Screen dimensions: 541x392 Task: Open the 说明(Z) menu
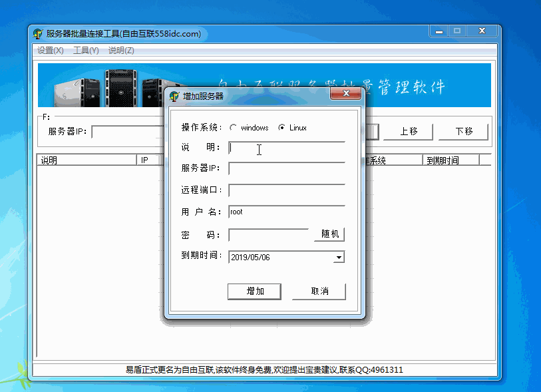click(x=121, y=51)
